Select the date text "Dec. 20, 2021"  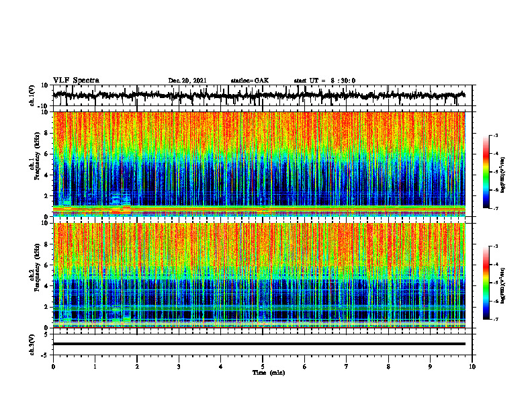click(x=187, y=81)
